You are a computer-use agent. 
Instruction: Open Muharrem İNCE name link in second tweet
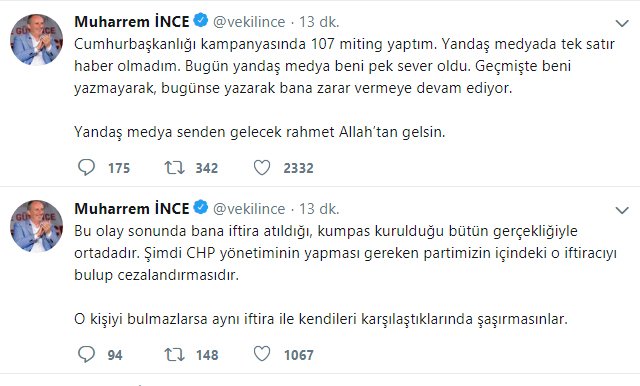(x=132, y=209)
